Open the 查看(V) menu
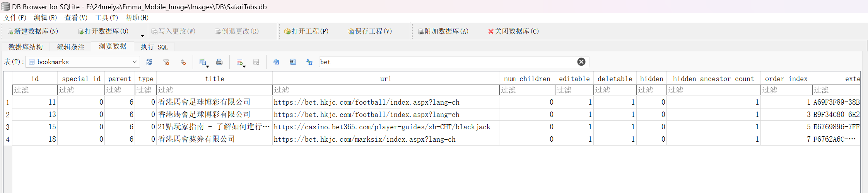The width and height of the screenshot is (868, 193). 76,18
